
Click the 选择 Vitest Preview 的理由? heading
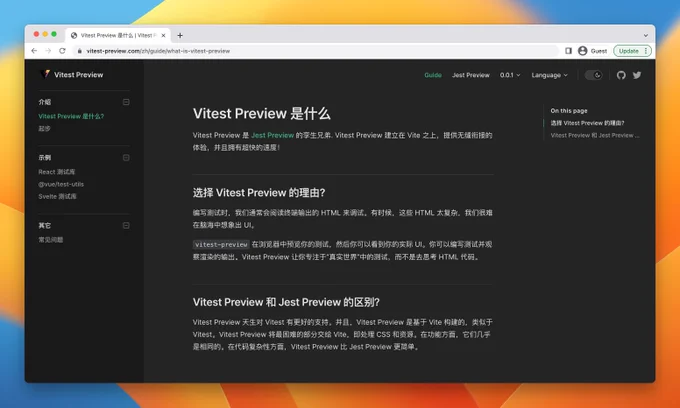pyautogui.click(x=259, y=193)
